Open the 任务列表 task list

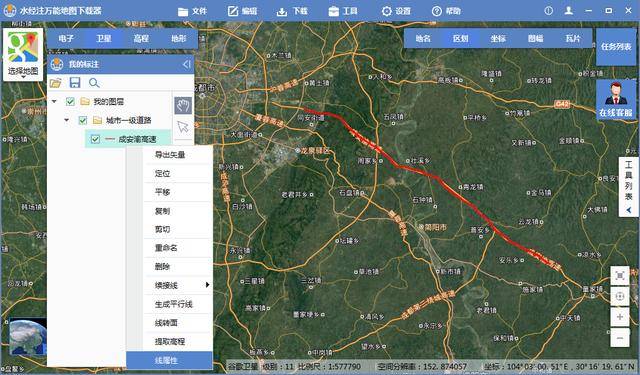616,47
